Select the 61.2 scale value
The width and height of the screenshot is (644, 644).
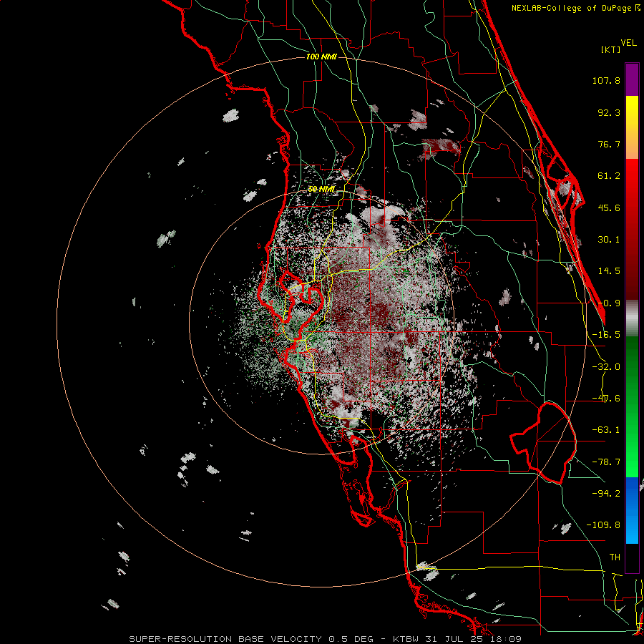pyautogui.click(x=609, y=176)
